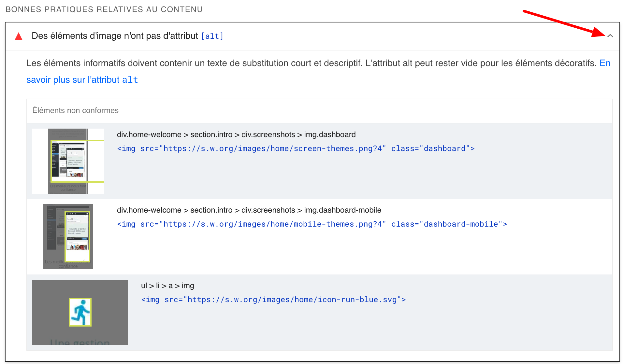Select the mobile themes preview icon
This screenshot has width=623, height=364.
(x=68, y=236)
